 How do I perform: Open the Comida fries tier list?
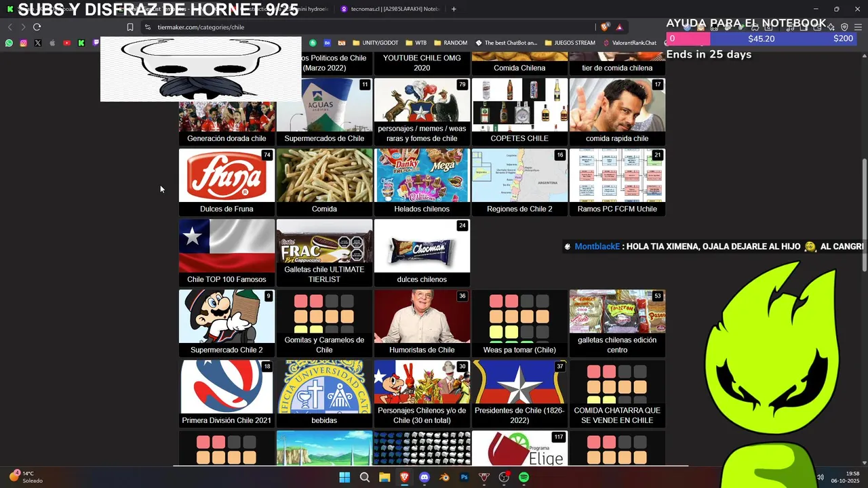[324, 182]
